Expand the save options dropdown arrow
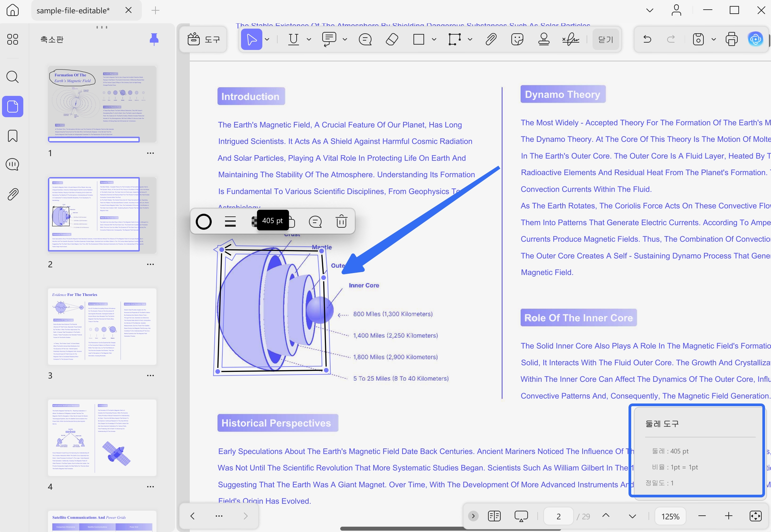The width and height of the screenshot is (771, 532). [x=714, y=39]
